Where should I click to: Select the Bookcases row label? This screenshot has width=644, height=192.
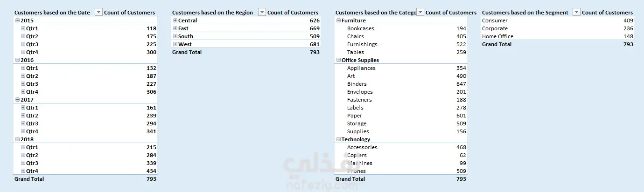coord(360,28)
